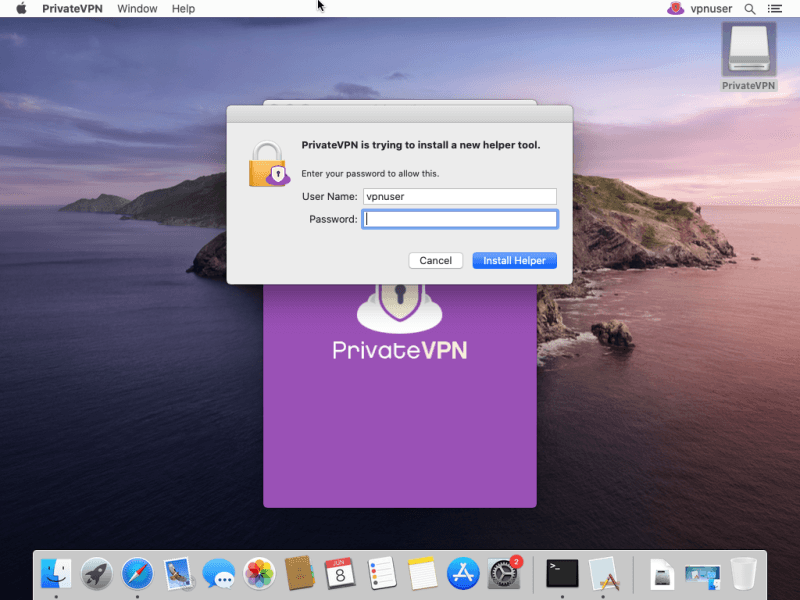Focus the Password input field

[x=461, y=219]
